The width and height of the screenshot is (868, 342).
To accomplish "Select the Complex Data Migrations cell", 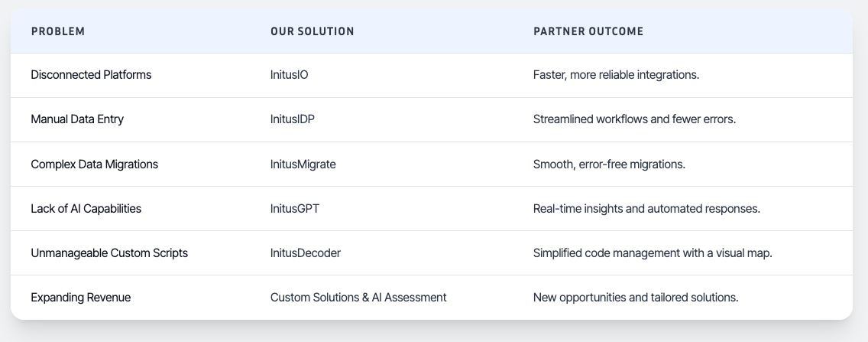I will coord(94,164).
